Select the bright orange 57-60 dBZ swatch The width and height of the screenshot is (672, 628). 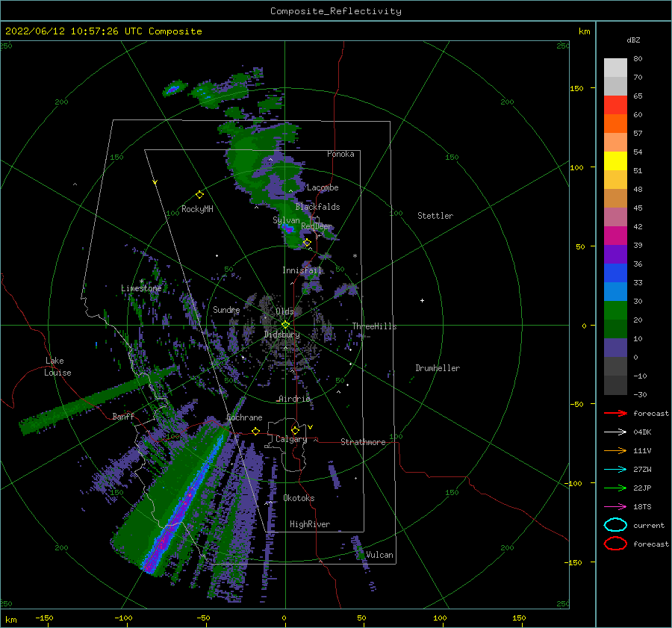point(615,124)
